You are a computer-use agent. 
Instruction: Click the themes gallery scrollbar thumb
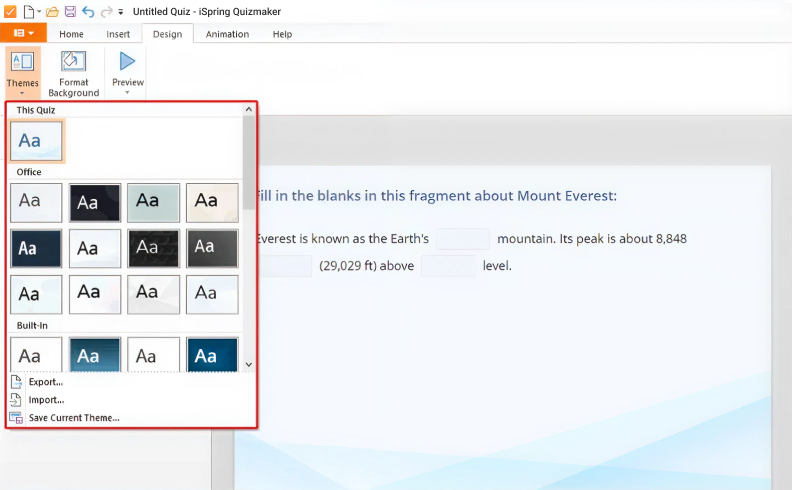[x=249, y=163]
